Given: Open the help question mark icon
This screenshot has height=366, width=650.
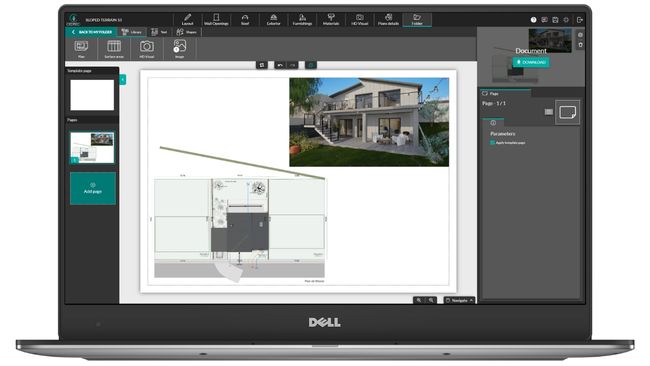Looking at the screenshot, I should (x=534, y=19).
